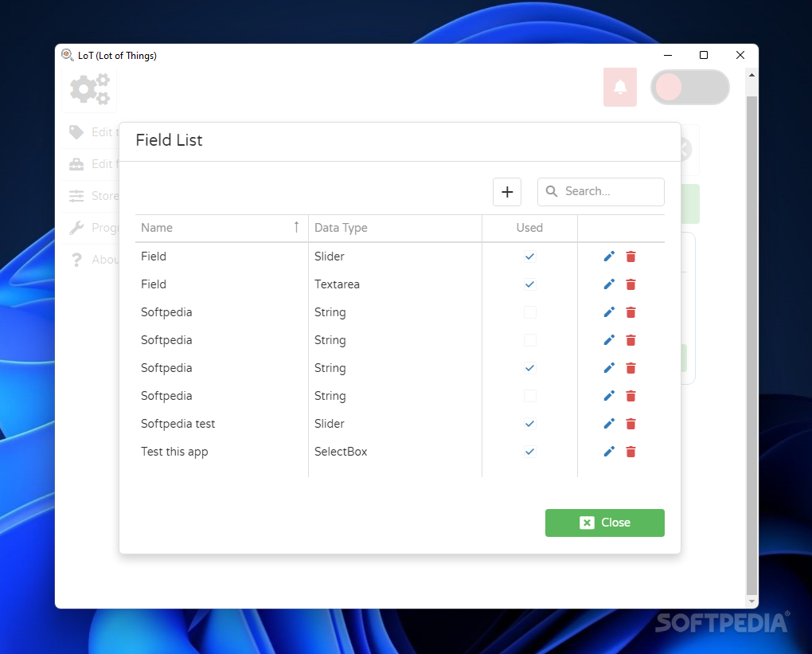Minimize the LoT window
Screen dimensions: 812x654
(x=668, y=55)
